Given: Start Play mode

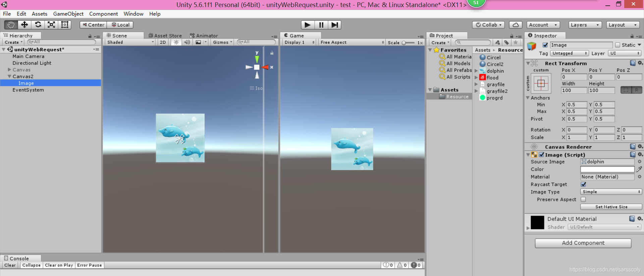Looking at the screenshot, I should click(308, 25).
